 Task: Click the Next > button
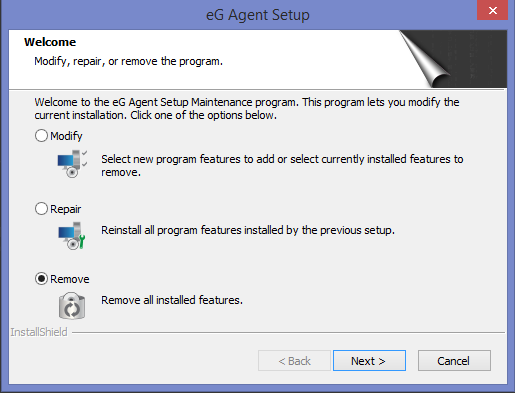point(369,360)
